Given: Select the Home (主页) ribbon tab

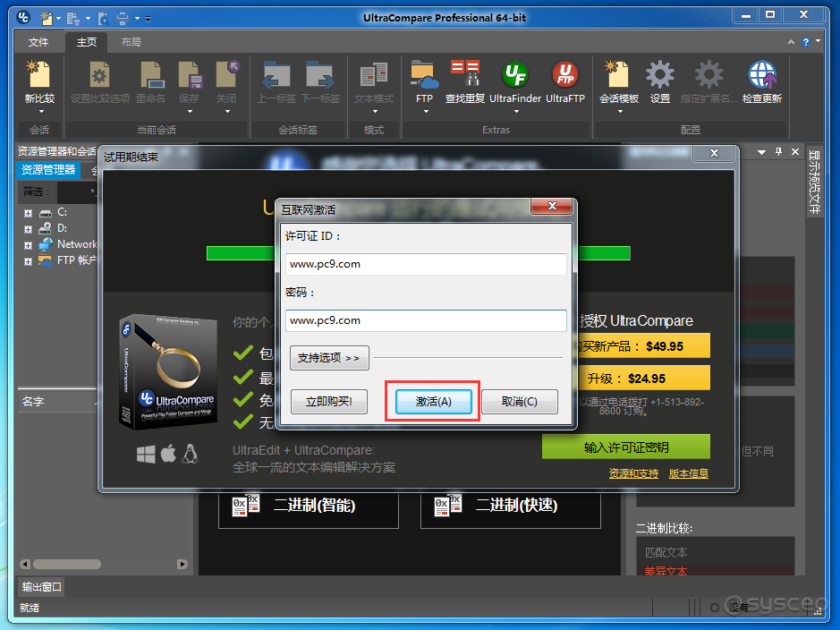Looking at the screenshot, I should tap(86, 42).
